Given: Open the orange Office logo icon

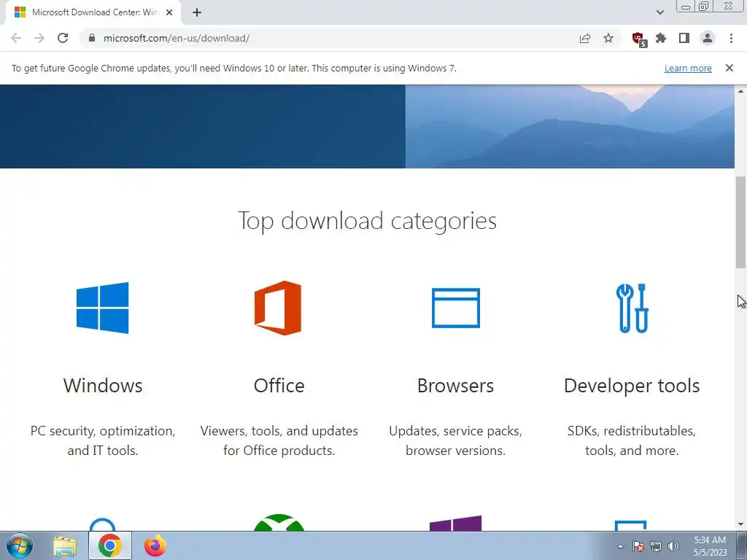Looking at the screenshot, I should pos(278,308).
